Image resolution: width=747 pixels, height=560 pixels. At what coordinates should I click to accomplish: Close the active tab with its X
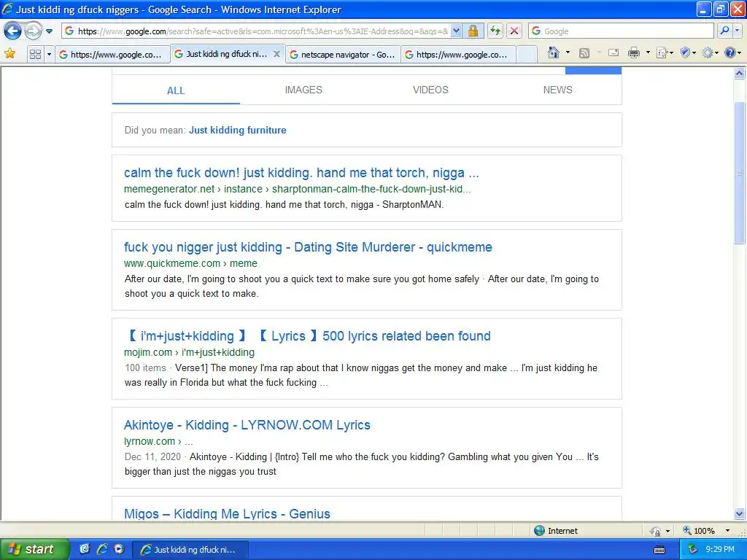(x=276, y=54)
